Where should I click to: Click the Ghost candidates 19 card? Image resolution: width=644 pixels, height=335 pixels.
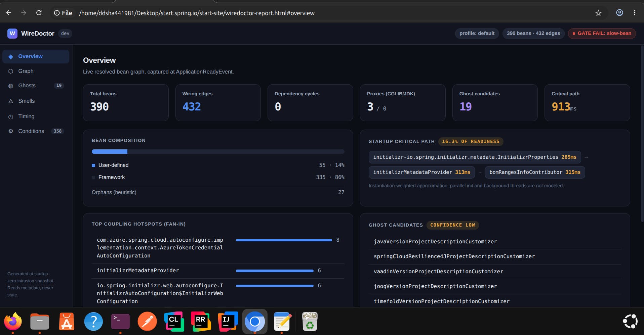click(x=495, y=103)
